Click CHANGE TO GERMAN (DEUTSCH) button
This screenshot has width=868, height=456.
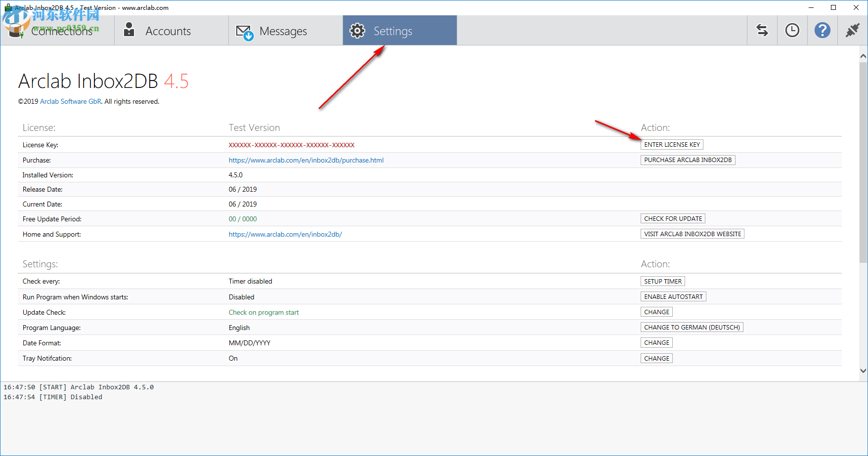pyautogui.click(x=692, y=328)
